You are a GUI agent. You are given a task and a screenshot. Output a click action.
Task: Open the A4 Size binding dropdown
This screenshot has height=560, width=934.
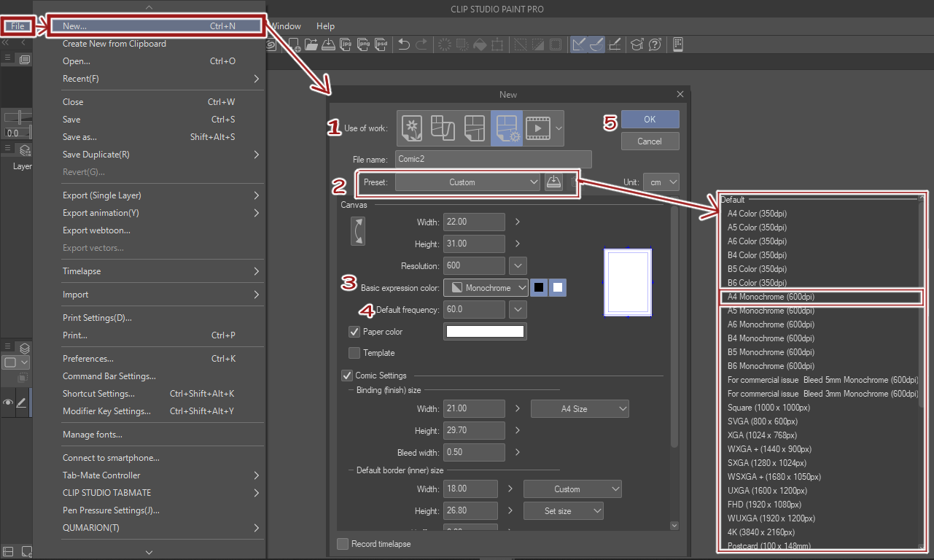[x=580, y=409]
